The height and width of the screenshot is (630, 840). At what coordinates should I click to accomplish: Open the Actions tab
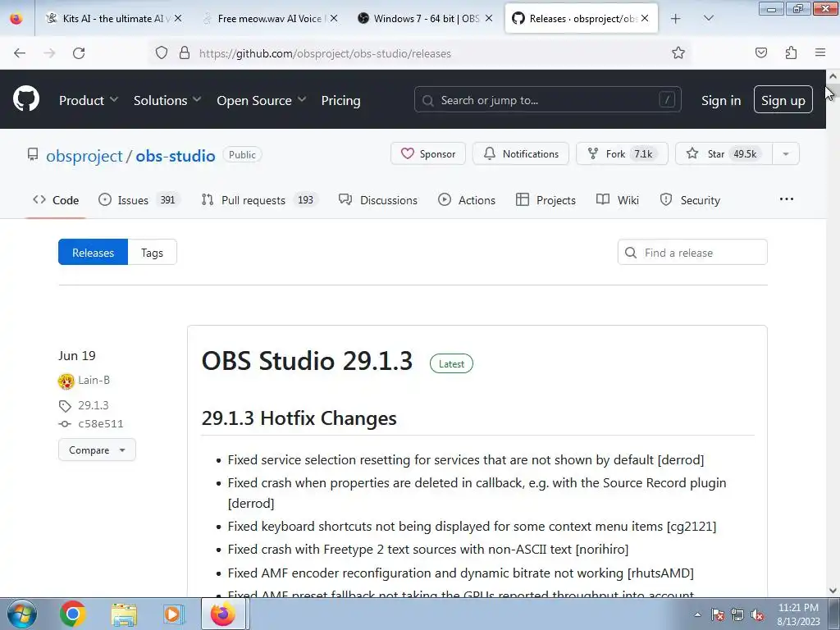pos(466,200)
